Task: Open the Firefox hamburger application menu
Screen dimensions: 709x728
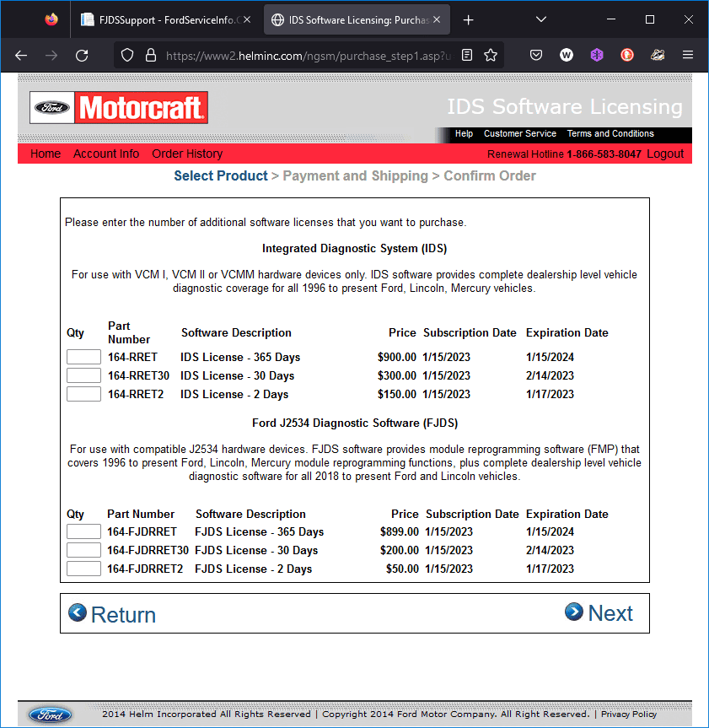Action: pyautogui.click(x=688, y=55)
